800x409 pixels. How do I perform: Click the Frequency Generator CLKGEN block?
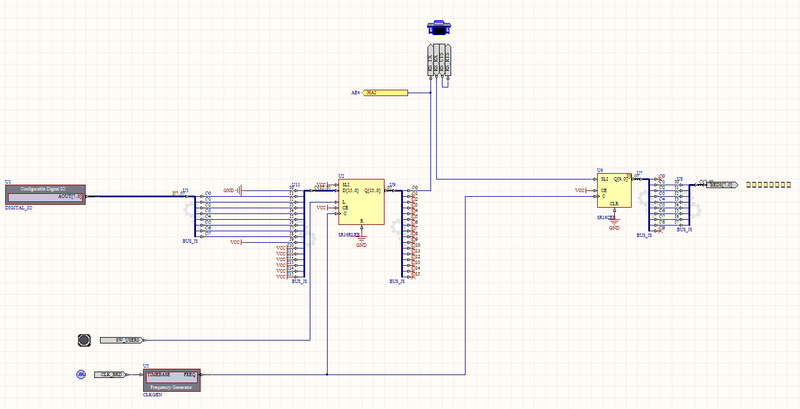[x=172, y=377]
